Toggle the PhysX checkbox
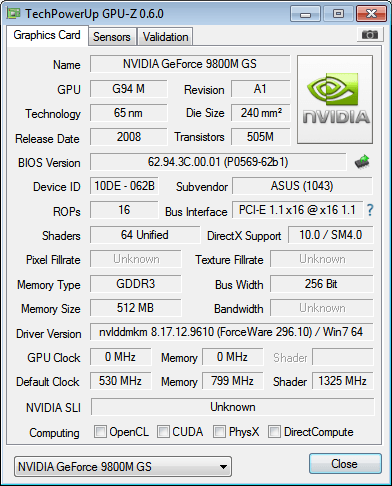This screenshot has height=486, width=392. 219,432
